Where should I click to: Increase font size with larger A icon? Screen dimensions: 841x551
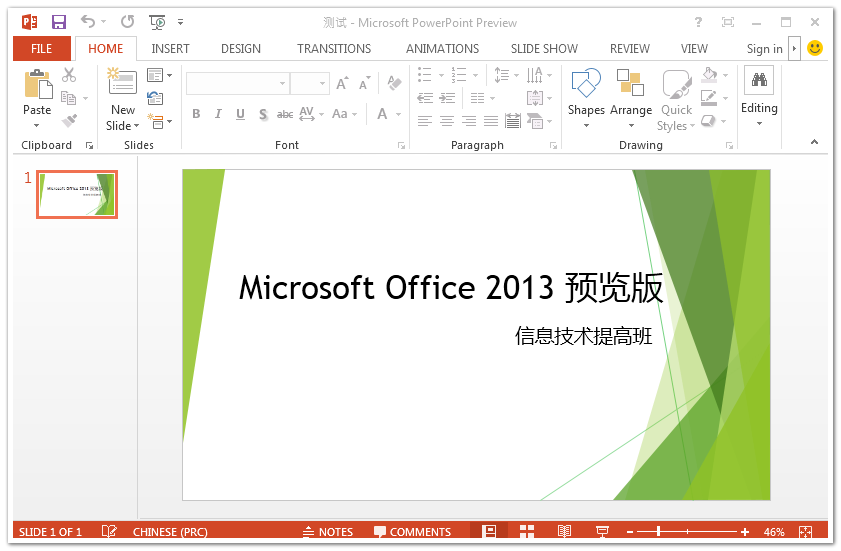342,83
